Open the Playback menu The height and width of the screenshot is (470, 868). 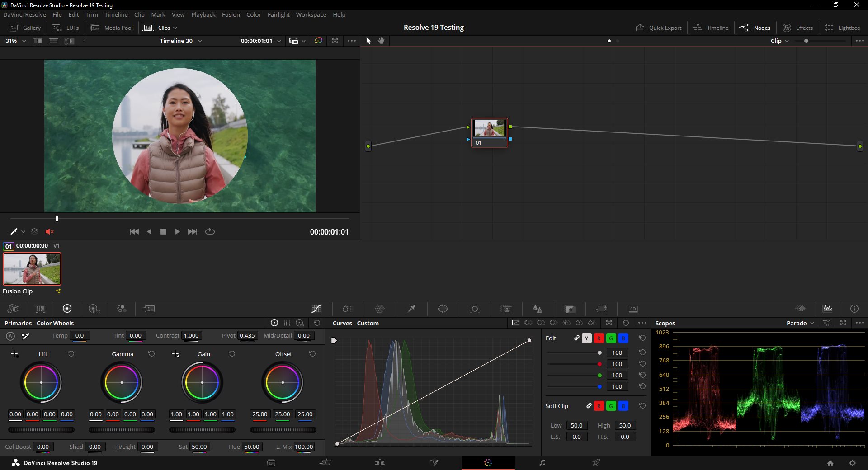(x=203, y=14)
